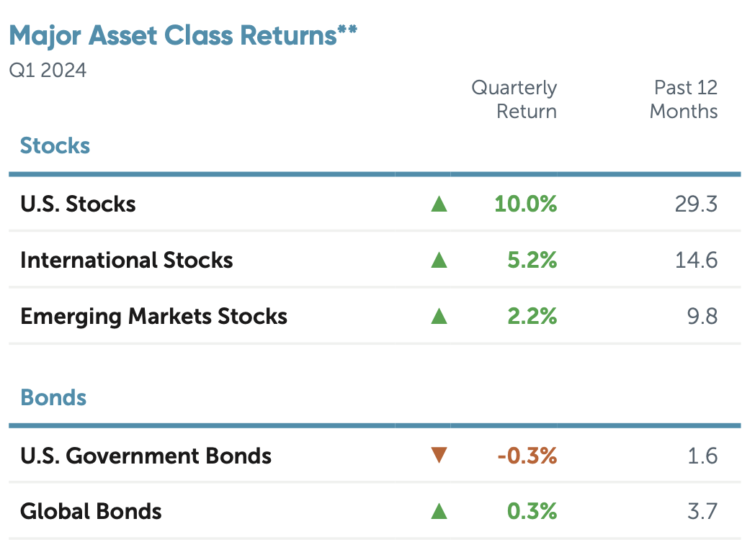This screenshot has height=560, width=755.
Task: Click the U.S. Government Bonds label
Action: 146,456
